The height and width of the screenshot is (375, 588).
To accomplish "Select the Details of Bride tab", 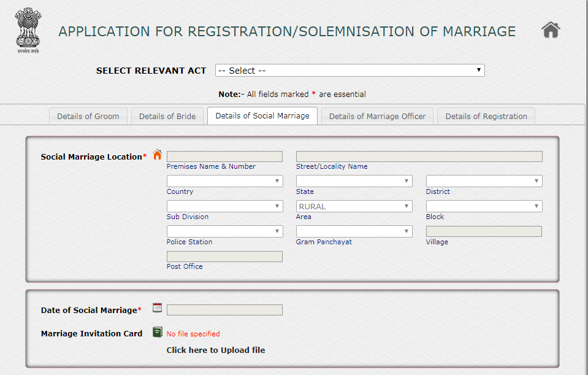I will coord(167,116).
